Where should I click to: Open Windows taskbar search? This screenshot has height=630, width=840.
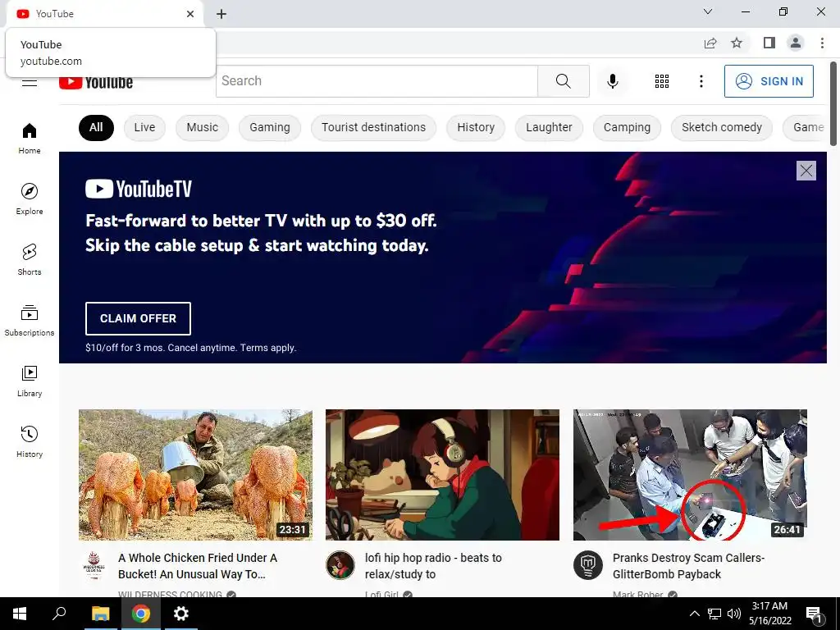point(59,614)
